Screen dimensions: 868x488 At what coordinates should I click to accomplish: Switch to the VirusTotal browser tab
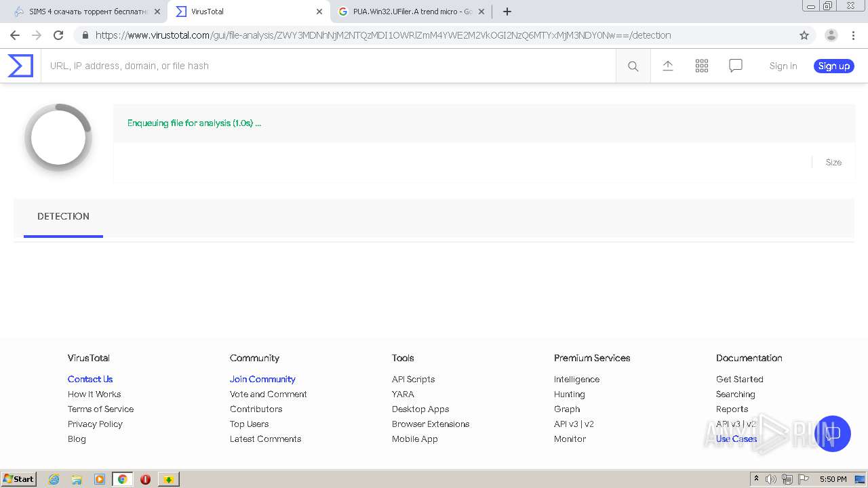(248, 12)
